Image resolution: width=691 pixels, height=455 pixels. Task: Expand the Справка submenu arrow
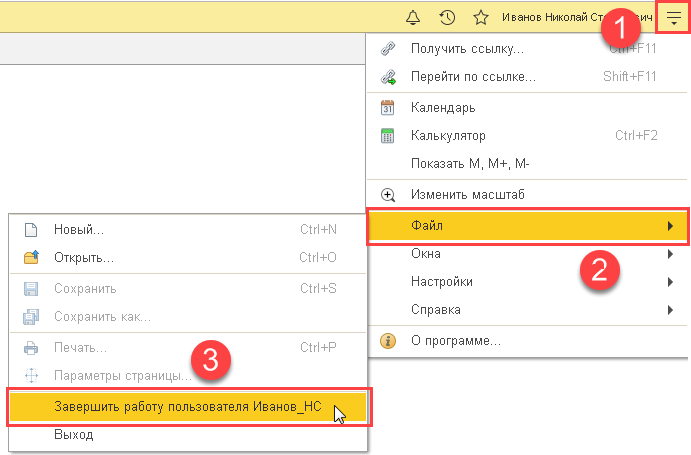point(670,310)
